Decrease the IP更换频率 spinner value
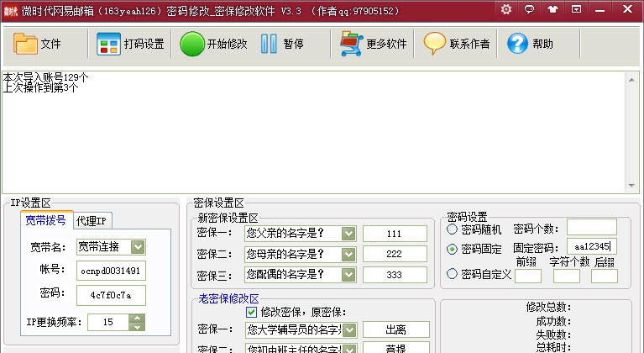 point(137,327)
